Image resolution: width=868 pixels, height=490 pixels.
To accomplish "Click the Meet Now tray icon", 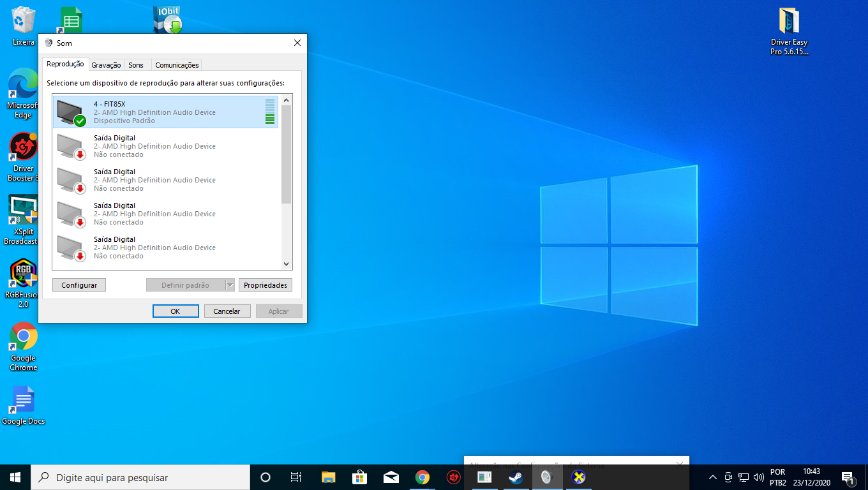I will point(728,477).
